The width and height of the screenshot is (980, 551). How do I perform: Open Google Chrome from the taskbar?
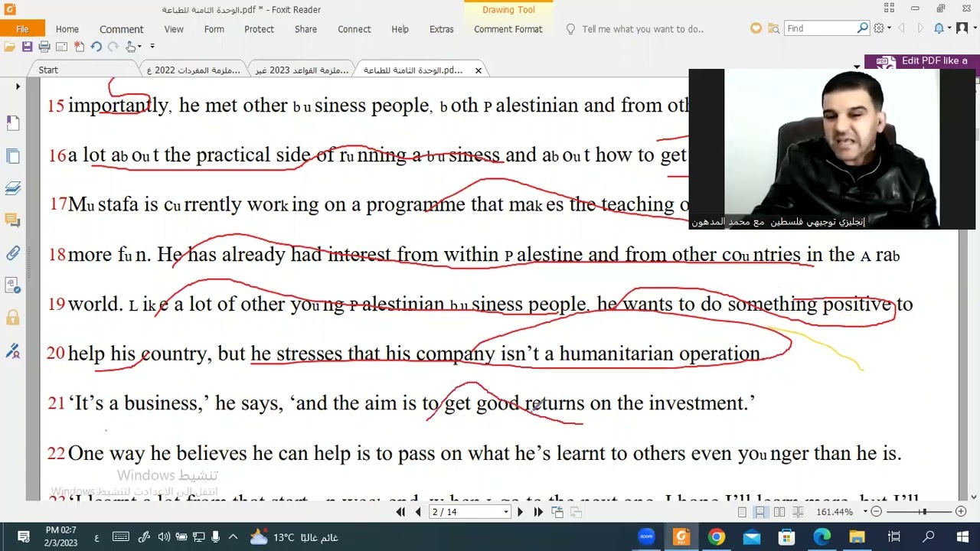point(717,537)
